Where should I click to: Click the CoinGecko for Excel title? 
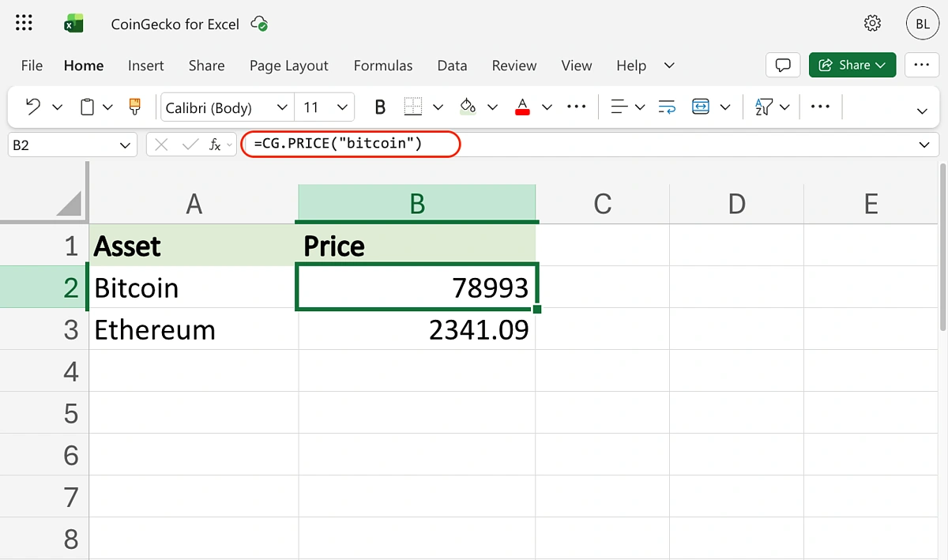click(175, 24)
